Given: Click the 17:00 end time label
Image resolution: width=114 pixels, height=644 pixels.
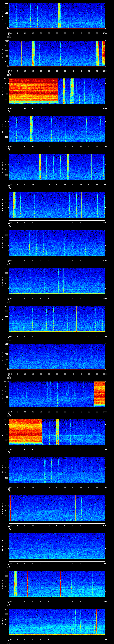Looking at the screenshot, I should tap(105, 33).
